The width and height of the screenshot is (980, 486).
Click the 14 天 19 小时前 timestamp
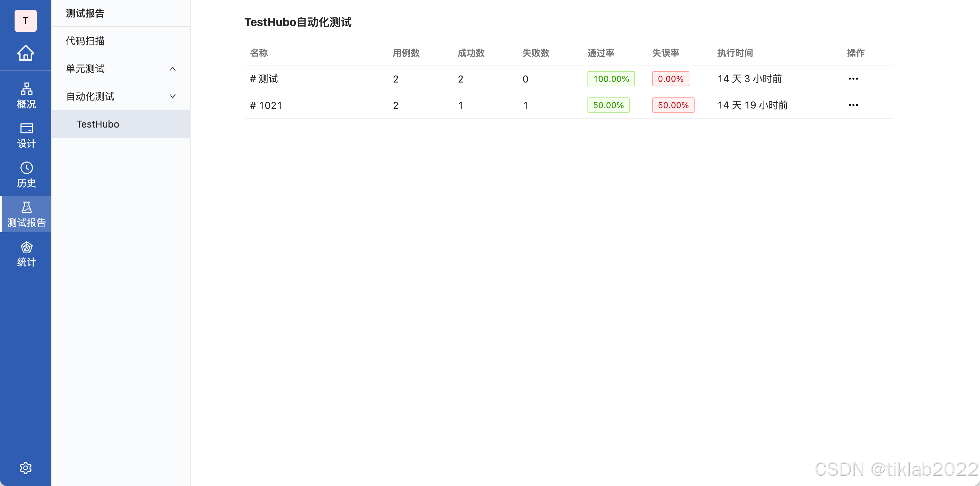tap(753, 105)
